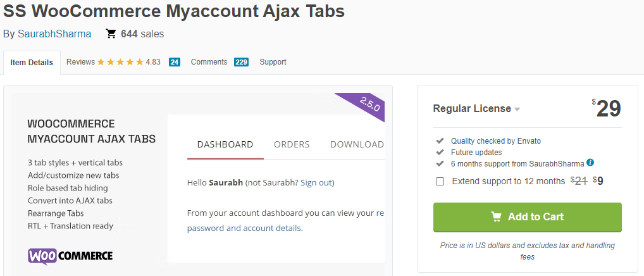Open the Regular License selector label
This screenshot has width=644, height=276.
472,109
